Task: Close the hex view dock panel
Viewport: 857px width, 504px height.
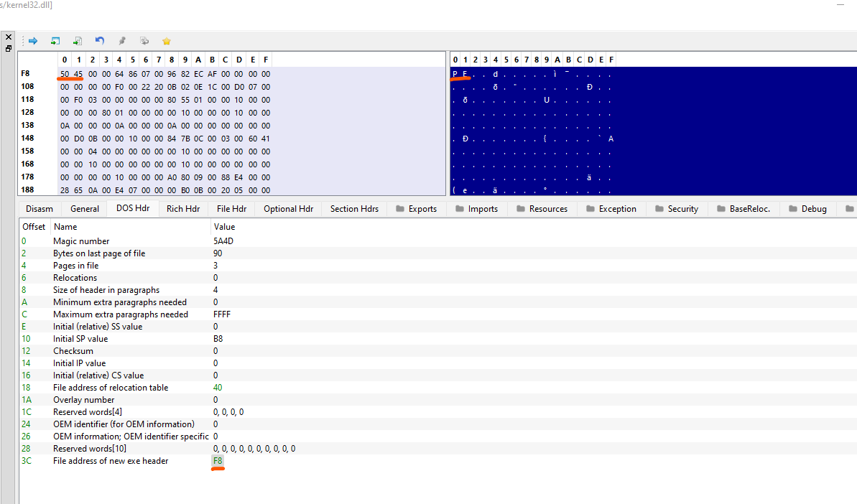Action: click(8, 37)
